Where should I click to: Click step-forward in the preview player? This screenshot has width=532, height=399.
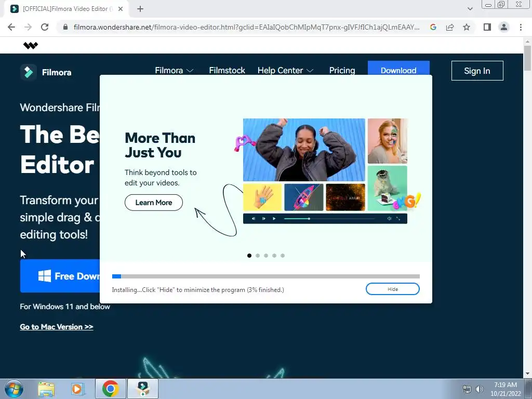coord(263,219)
